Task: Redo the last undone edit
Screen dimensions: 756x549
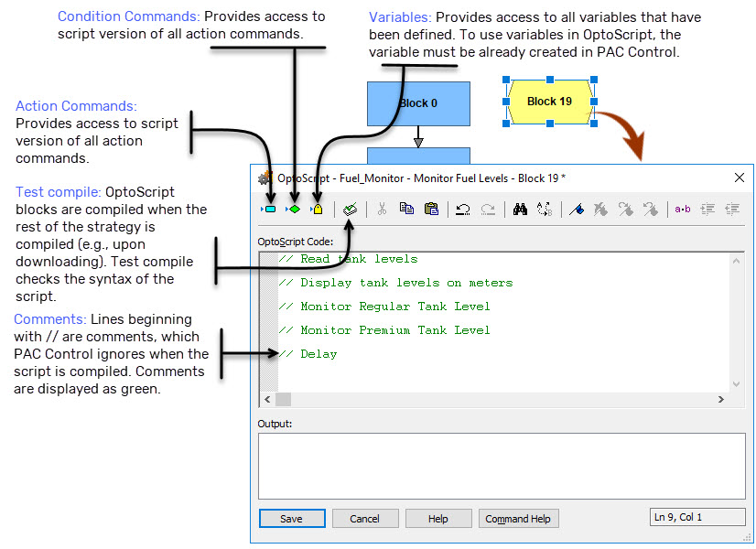Action: [488, 209]
